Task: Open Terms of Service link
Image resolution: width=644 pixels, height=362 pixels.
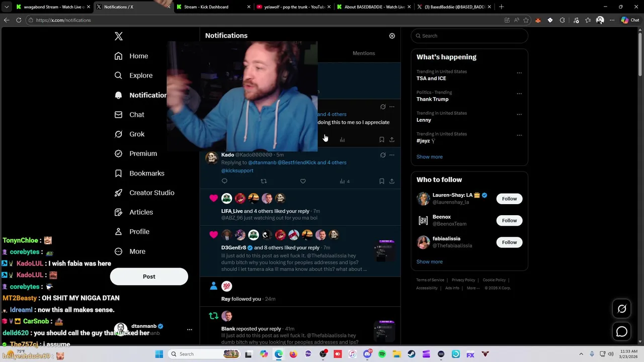Action: coord(430,280)
